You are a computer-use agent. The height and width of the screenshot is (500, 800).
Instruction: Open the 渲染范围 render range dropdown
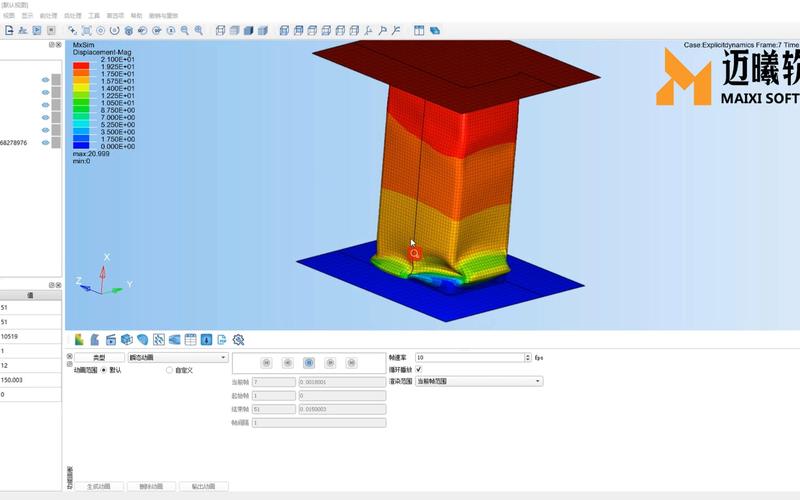point(479,381)
